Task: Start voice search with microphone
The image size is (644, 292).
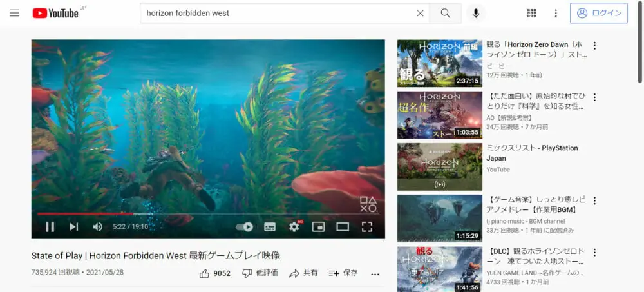Action: coord(476,13)
